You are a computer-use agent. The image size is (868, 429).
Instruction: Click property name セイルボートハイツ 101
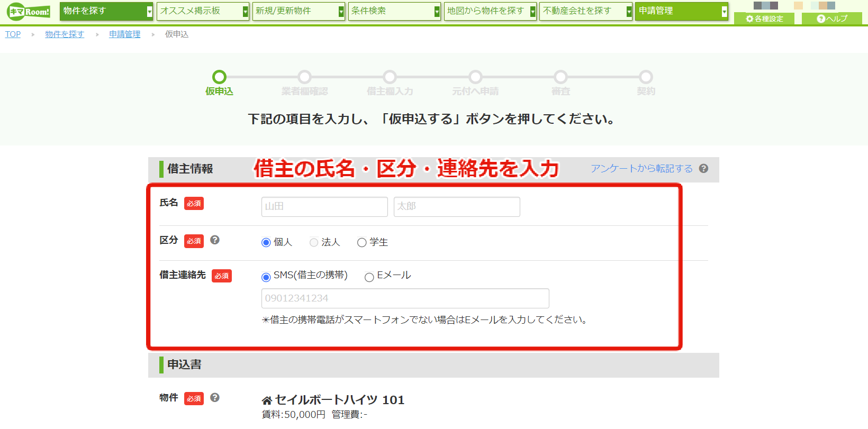tap(340, 400)
